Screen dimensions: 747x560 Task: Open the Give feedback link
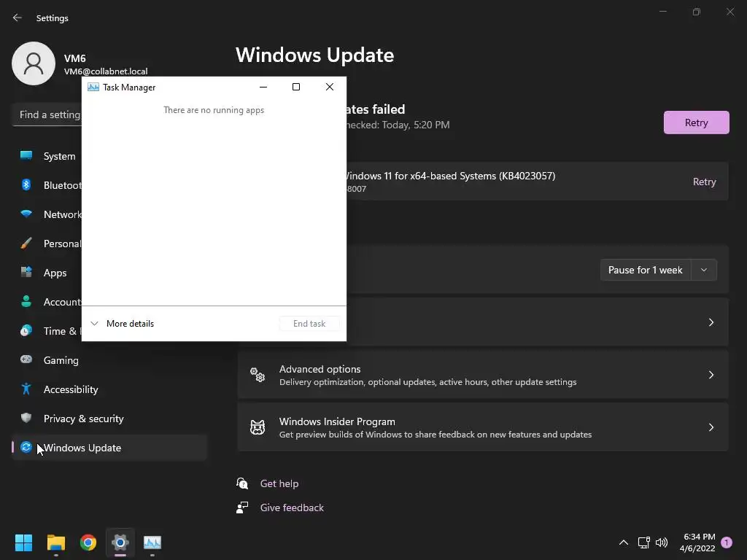click(x=292, y=507)
